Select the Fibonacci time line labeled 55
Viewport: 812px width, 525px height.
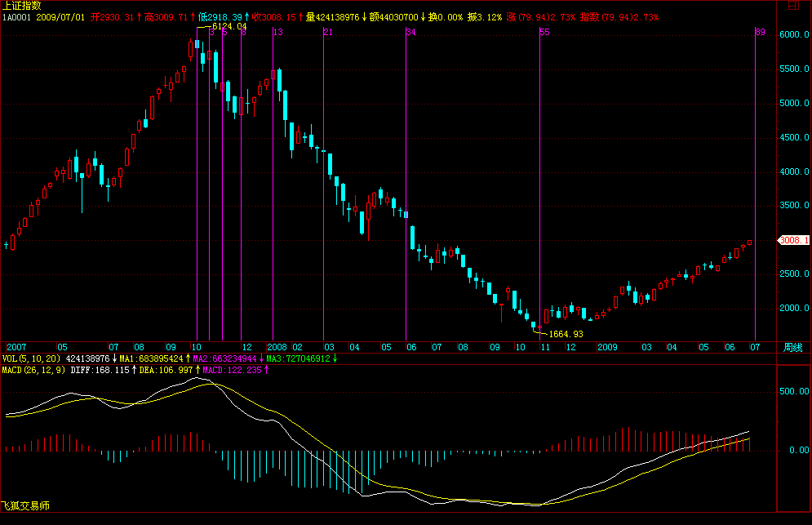(x=540, y=184)
